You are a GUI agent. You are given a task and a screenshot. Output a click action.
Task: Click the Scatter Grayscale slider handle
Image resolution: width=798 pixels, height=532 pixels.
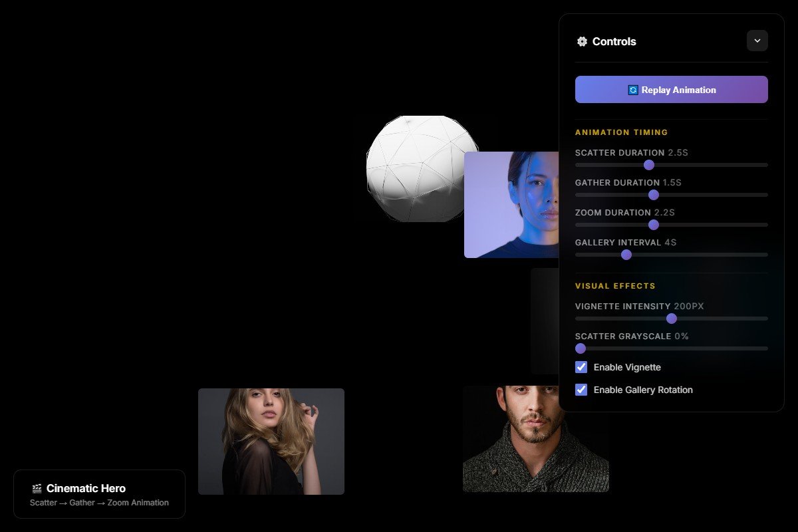tap(581, 348)
